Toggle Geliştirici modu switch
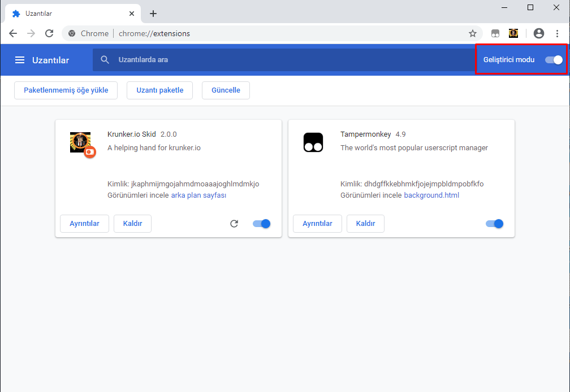This screenshot has width=570, height=392. [554, 60]
